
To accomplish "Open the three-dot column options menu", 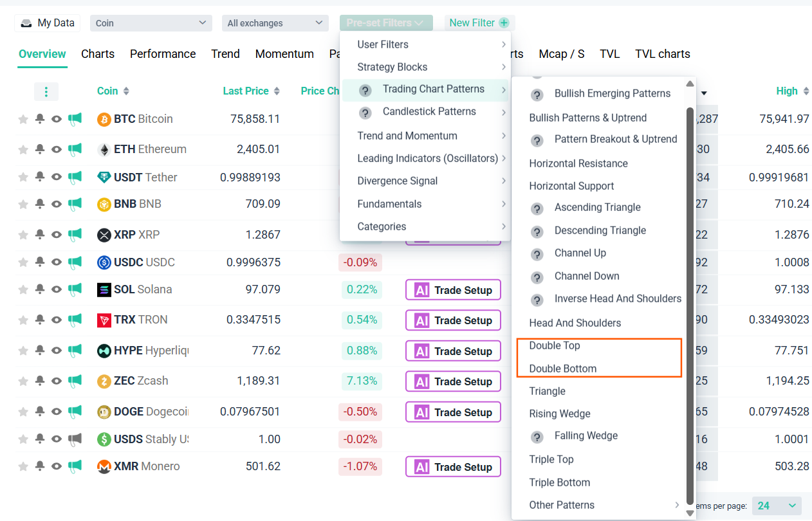I will (46, 91).
